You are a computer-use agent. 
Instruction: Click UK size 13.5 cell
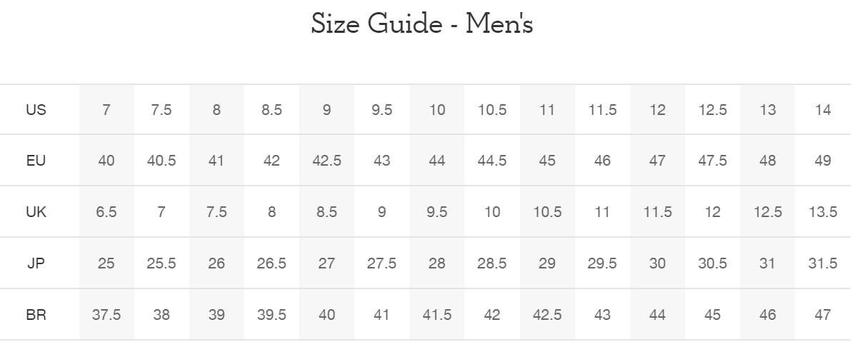point(823,212)
